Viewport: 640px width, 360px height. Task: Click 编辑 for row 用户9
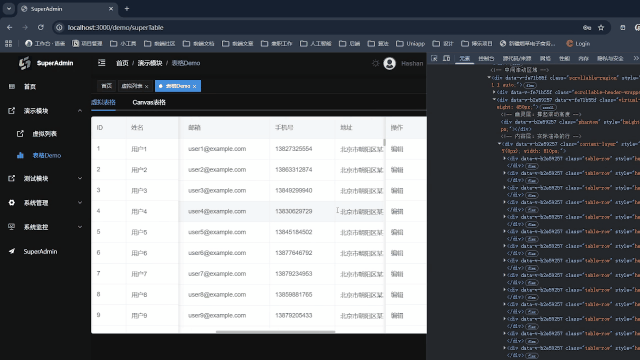[x=397, y=316]
